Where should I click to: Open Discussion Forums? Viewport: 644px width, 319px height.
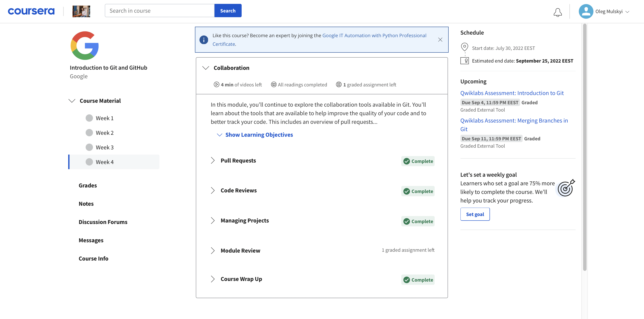pyautogui.click(x=103, y=222)
